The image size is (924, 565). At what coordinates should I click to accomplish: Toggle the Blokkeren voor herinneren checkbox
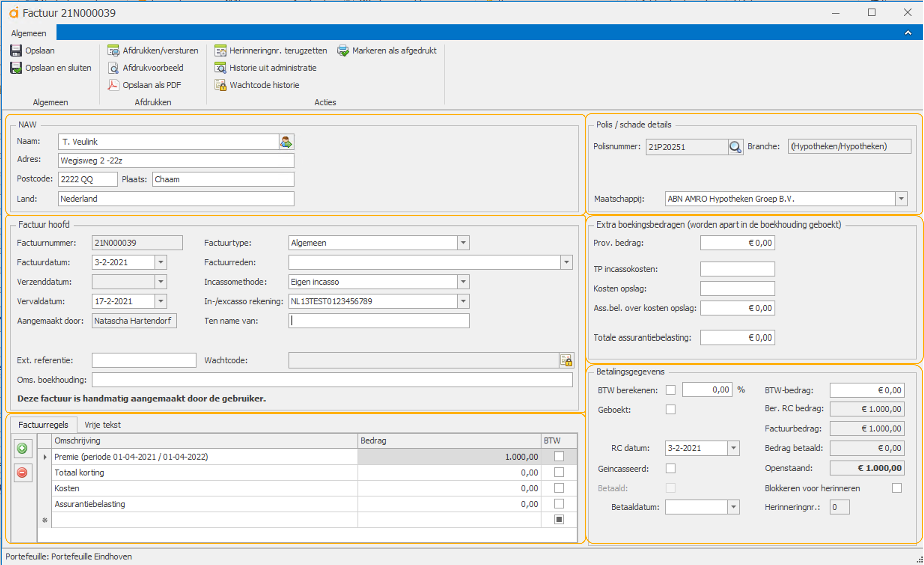[897, 488]
